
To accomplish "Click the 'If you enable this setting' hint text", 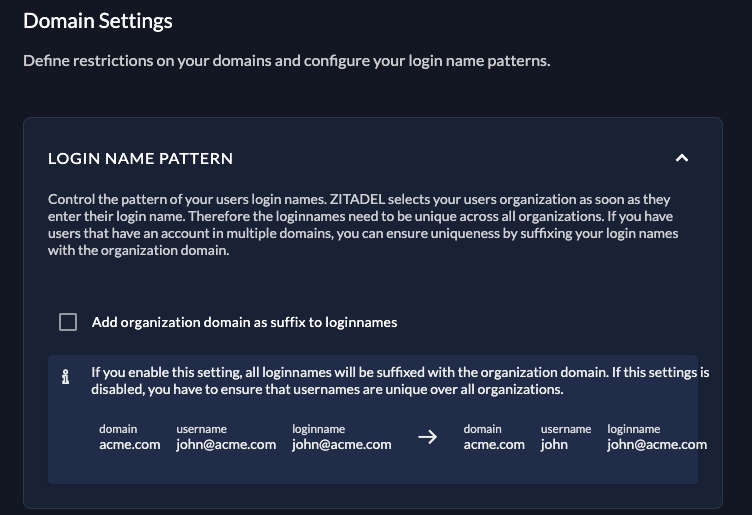I will (400, 380).
